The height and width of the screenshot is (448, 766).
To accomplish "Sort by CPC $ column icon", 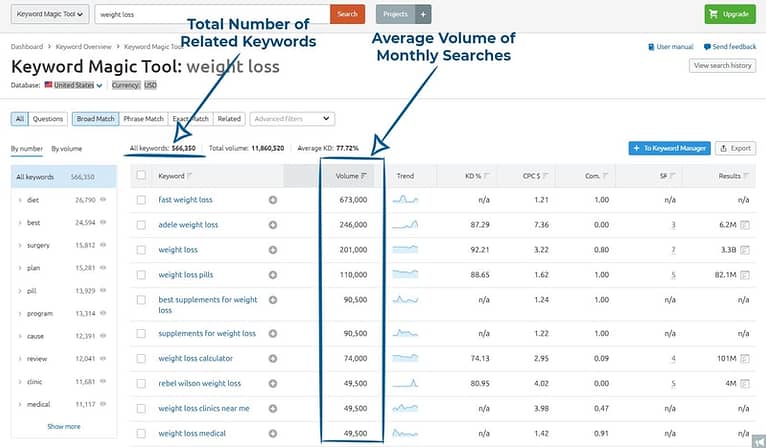I will [x=545, y=176].
